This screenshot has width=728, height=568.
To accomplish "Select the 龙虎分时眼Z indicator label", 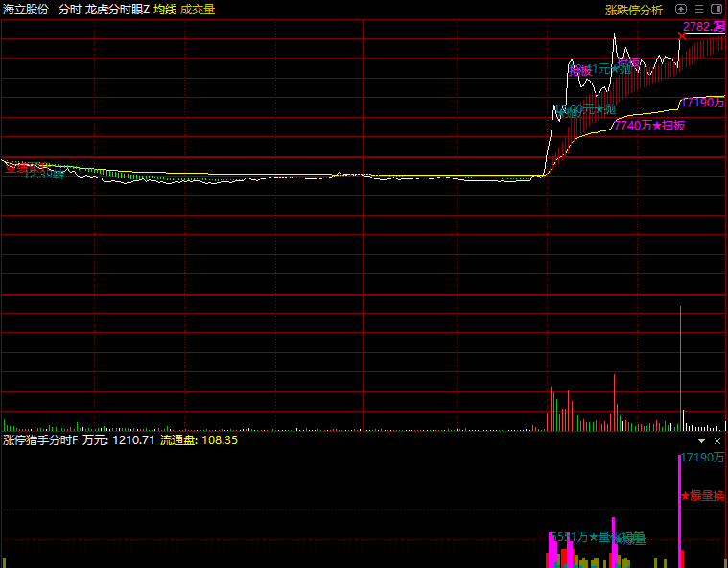I will [117, 10].
